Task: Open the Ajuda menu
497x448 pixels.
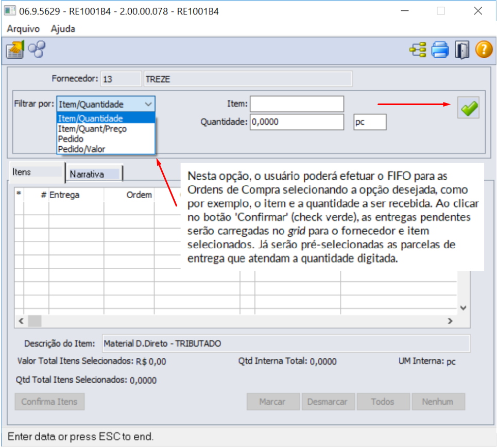Action: click(63, 29)
